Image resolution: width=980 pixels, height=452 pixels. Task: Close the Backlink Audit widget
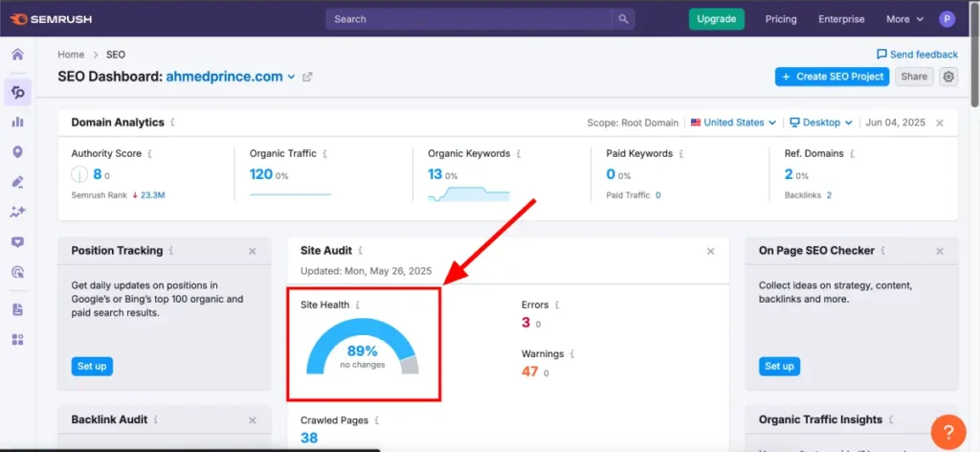253,420
